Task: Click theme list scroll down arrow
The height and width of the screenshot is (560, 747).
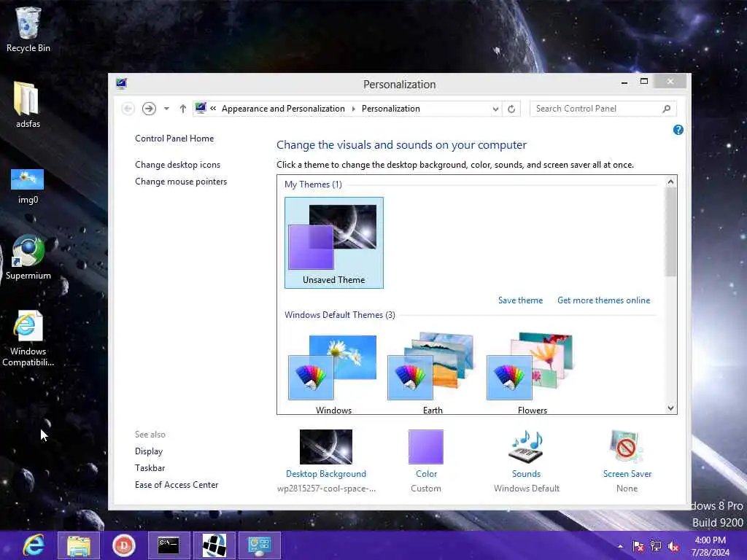Action: coord(671,408)
